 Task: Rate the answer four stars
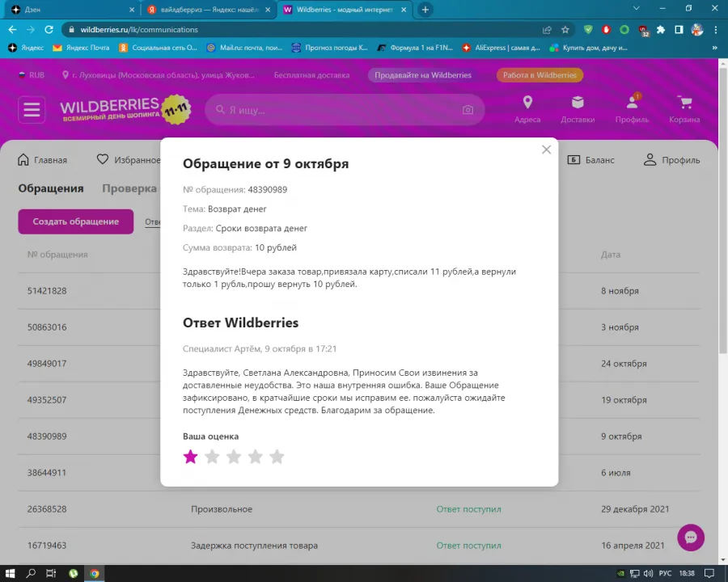256,457
